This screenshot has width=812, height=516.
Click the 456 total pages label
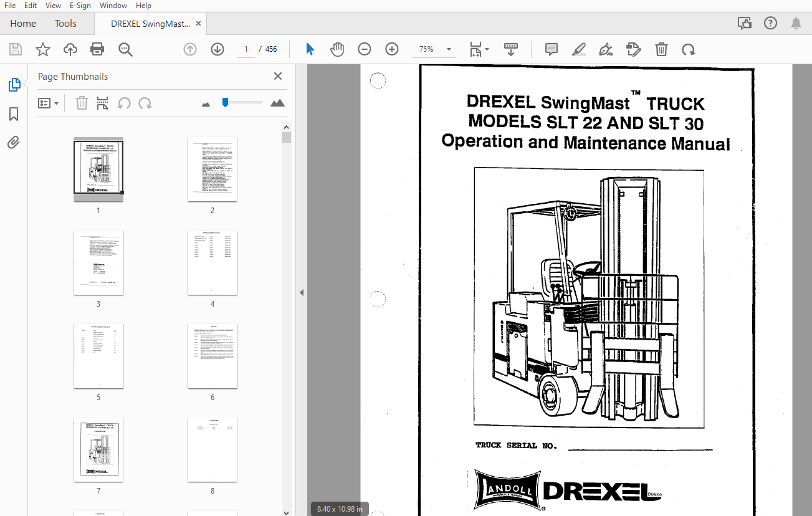pos(271,49)
